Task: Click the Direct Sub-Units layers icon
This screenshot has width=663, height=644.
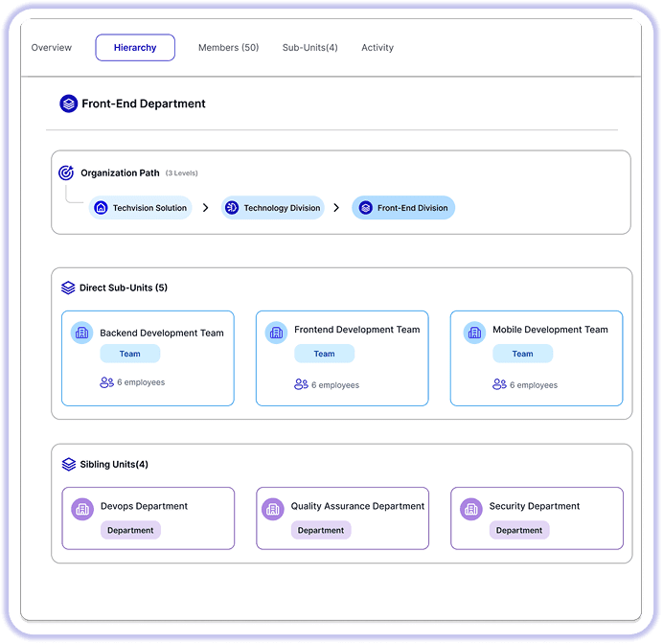Action: tap(68, 287)
